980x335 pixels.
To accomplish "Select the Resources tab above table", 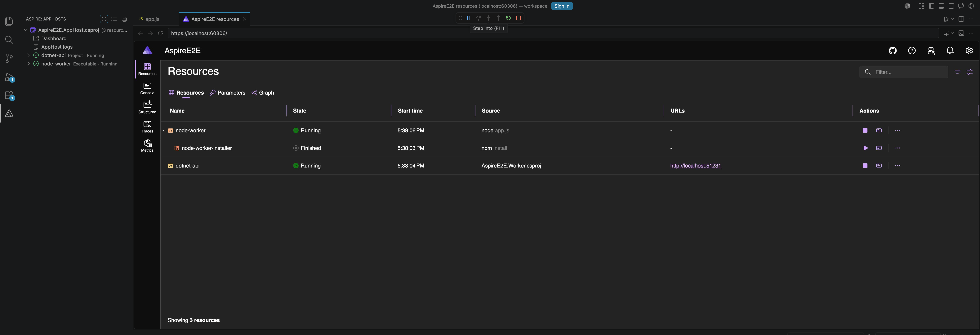I will 186,92.
